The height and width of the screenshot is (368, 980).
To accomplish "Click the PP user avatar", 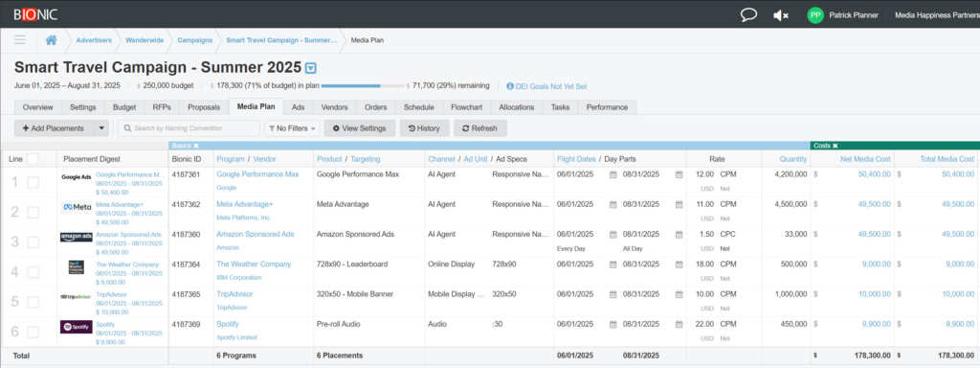I will [x=815, y=15].
